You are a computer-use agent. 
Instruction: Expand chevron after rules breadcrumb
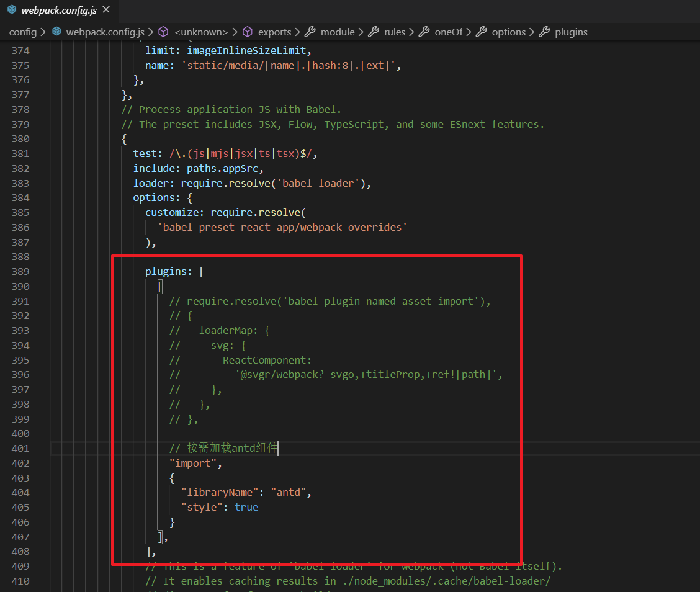[x=411, y=32]
